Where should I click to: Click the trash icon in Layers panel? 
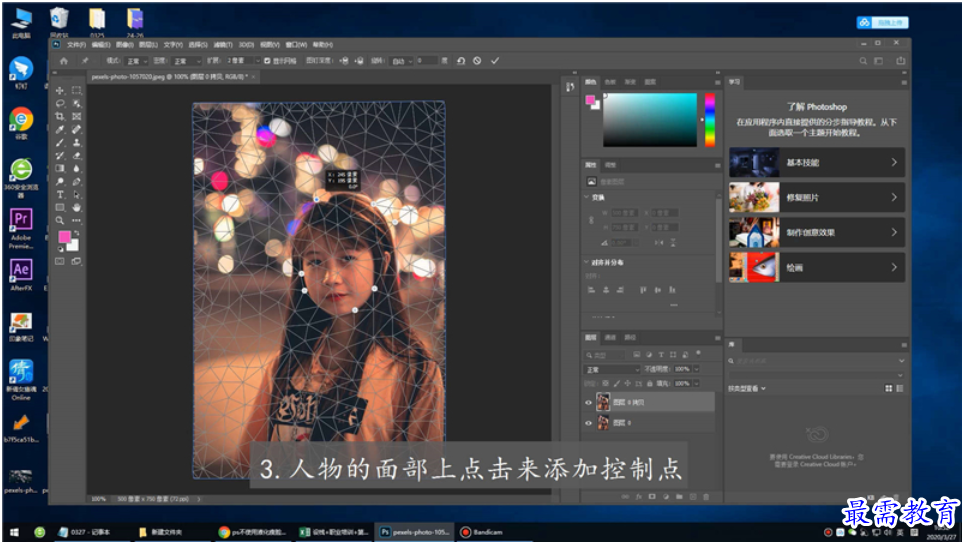[707, 497]
